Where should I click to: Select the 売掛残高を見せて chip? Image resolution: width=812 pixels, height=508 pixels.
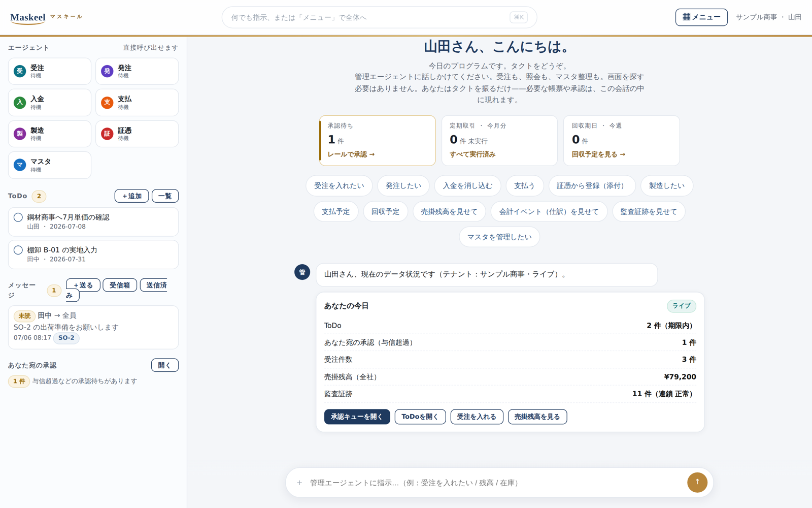click(449, 212)
